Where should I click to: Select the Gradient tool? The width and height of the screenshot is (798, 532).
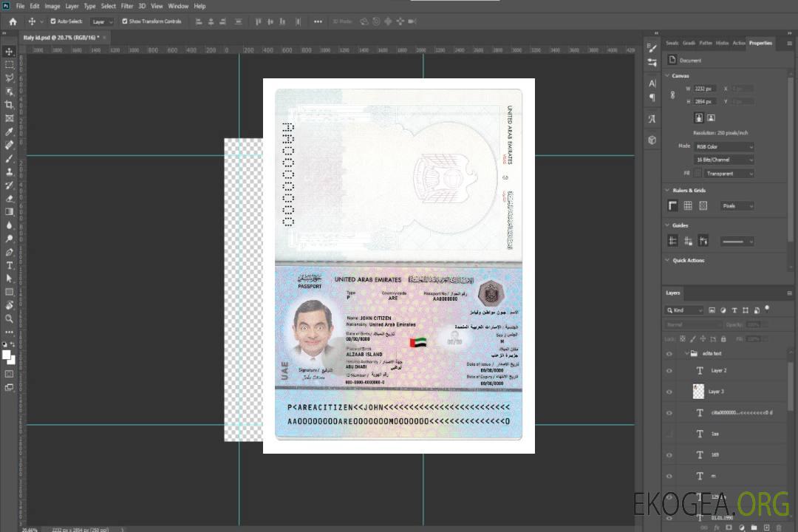click(9, 212)
